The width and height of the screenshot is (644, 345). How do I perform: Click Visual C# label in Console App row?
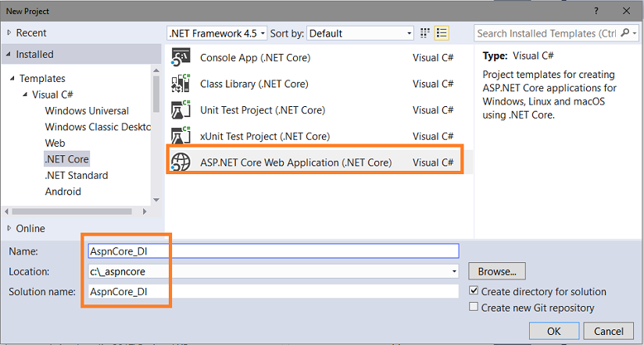click(x=433, y=58)
